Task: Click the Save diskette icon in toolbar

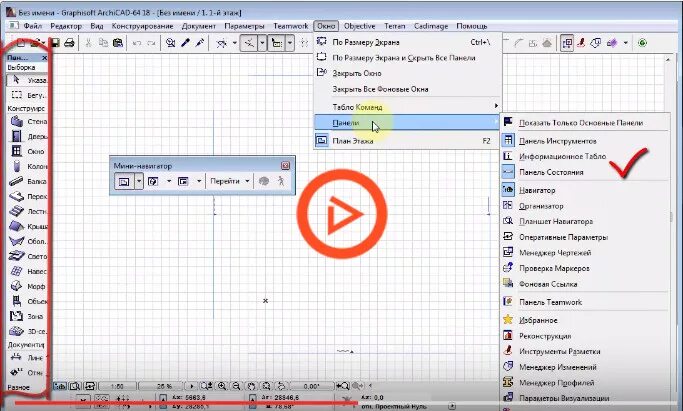Action: (55, 43)
